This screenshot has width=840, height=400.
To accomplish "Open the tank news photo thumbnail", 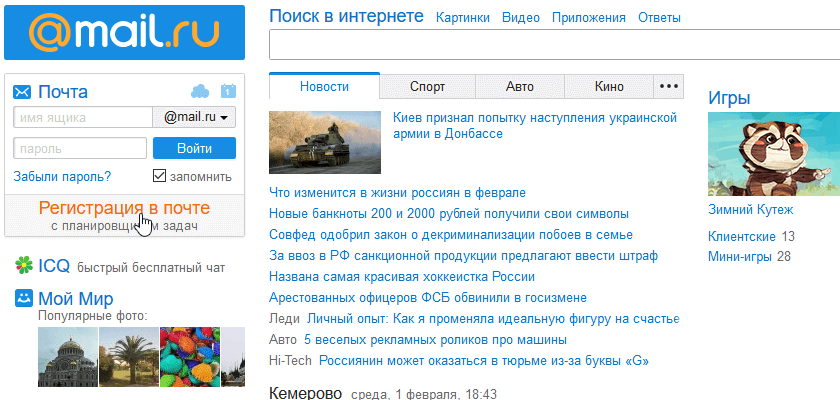I will 325,142.
